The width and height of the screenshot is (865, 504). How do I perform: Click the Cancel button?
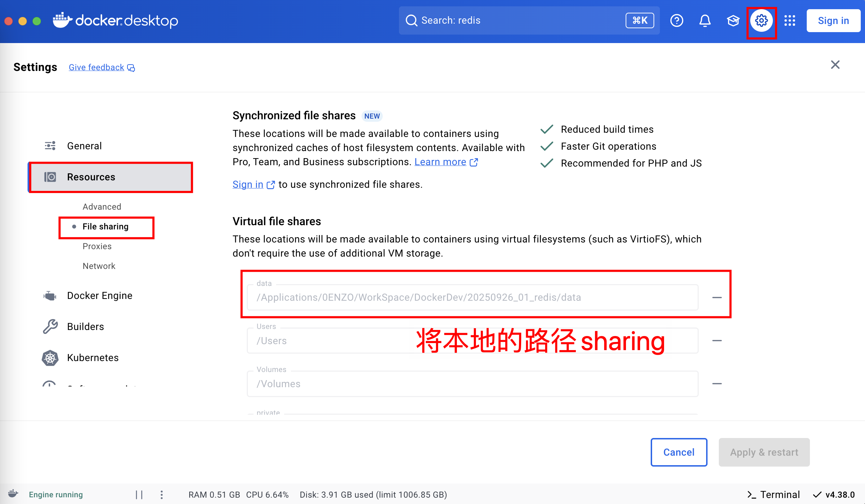(x=679, y=452)
